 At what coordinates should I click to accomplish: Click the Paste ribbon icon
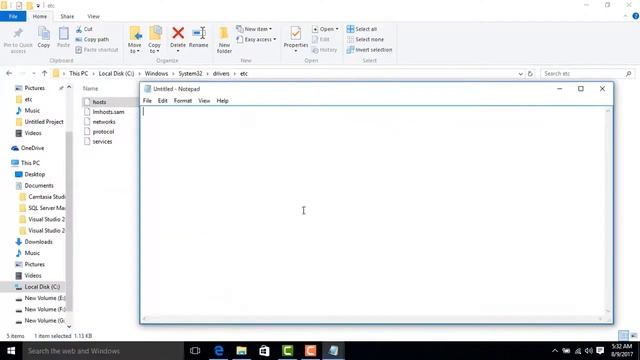pos(63,33)
